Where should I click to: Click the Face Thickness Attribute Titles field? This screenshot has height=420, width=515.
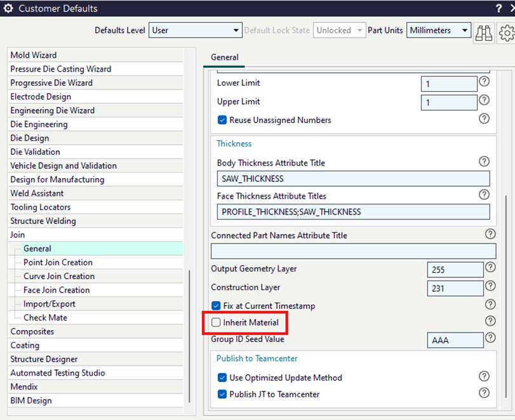click(354, 212)
